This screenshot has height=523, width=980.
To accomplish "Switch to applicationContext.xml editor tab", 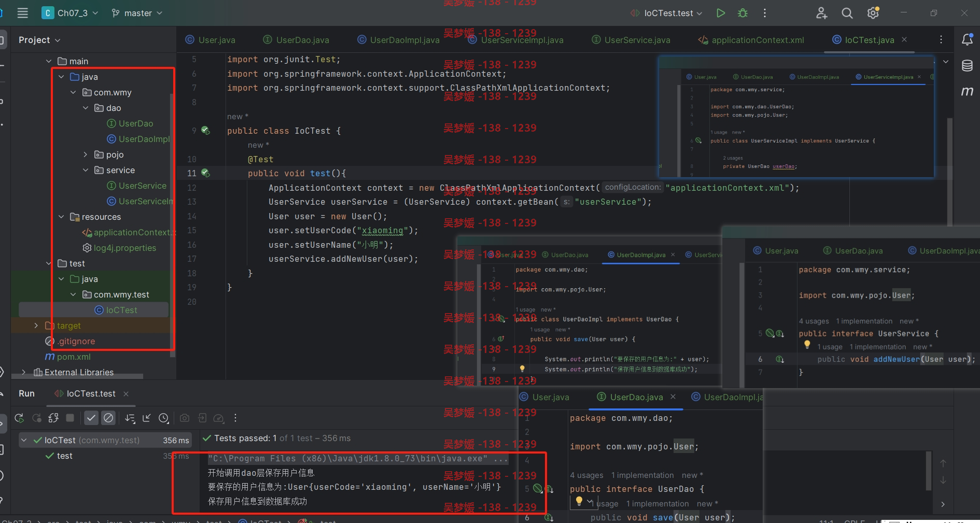I will coord(751,40).
